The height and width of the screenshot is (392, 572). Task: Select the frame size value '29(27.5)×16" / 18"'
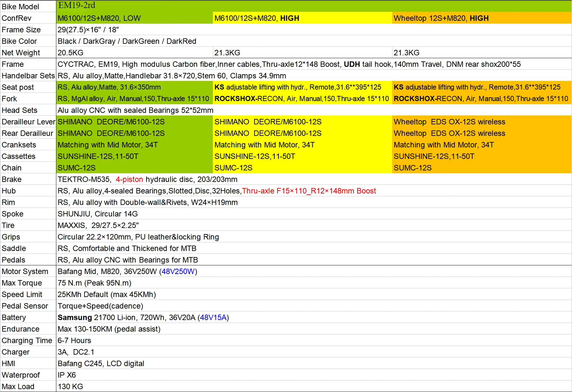tap(88, 30)
